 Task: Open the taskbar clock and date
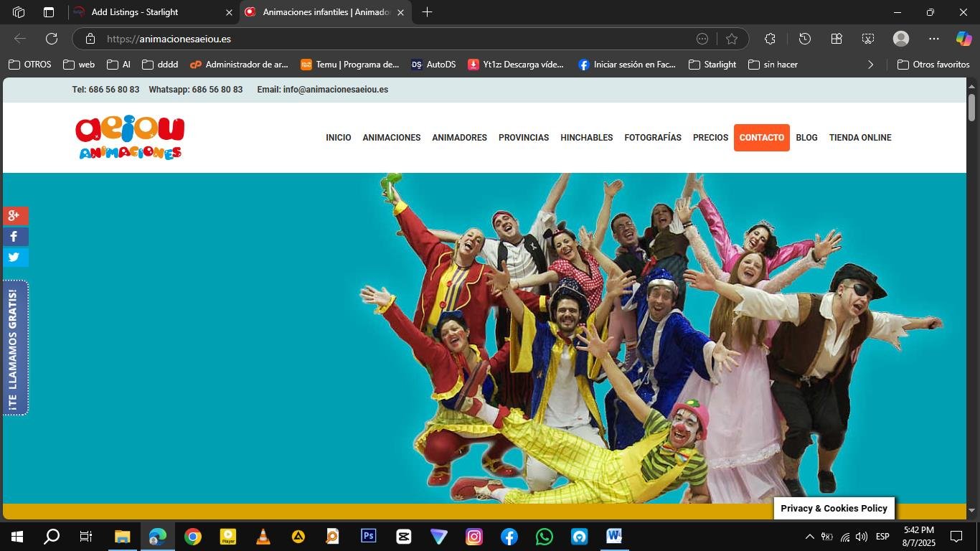click(918, 537)
